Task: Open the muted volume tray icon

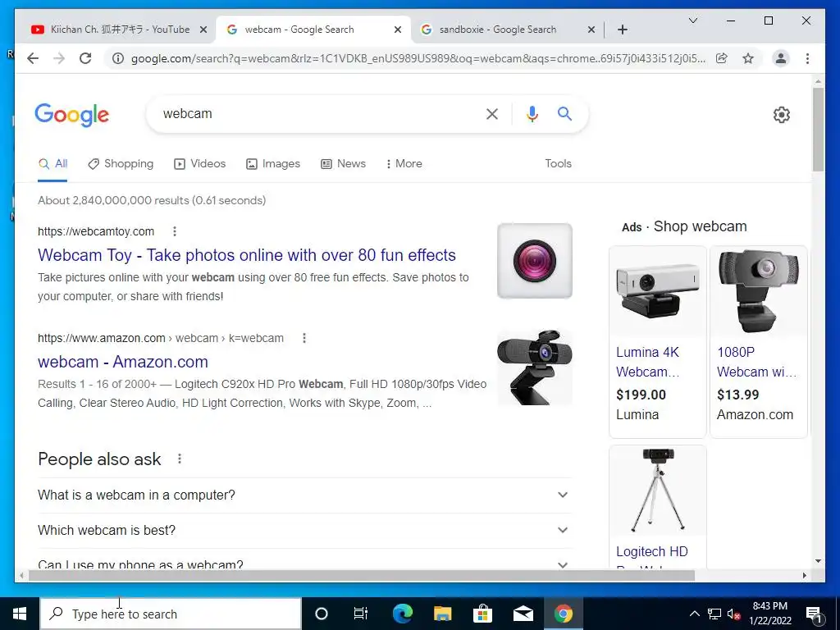Action: [734, 614]
